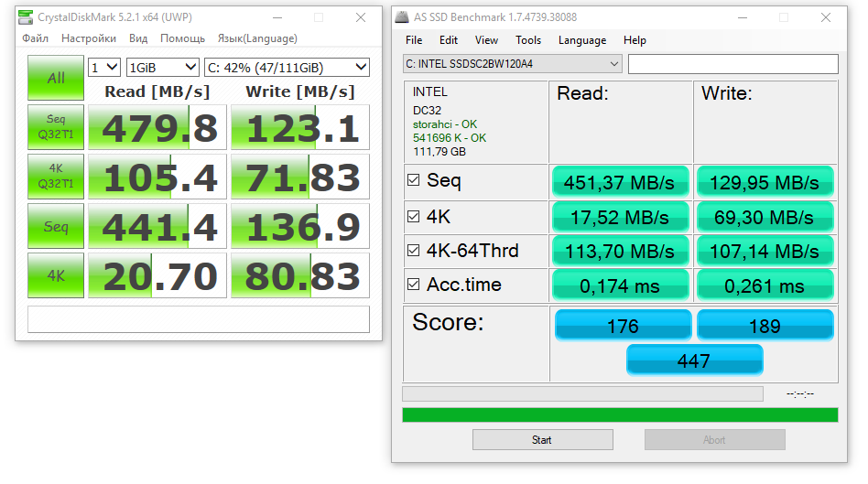Open the Tools menu in AS SSD
The image size is (868, 484).
pos(528,40)
